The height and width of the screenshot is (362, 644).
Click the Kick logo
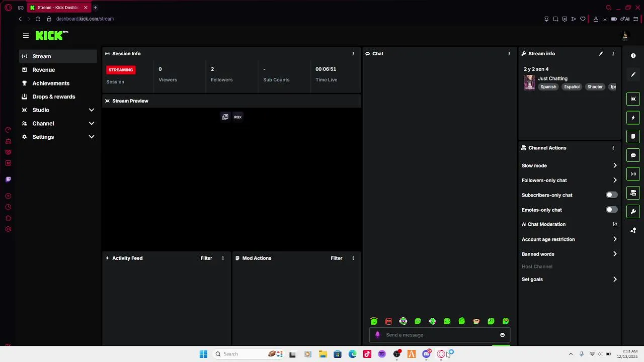tap(51, 36)
